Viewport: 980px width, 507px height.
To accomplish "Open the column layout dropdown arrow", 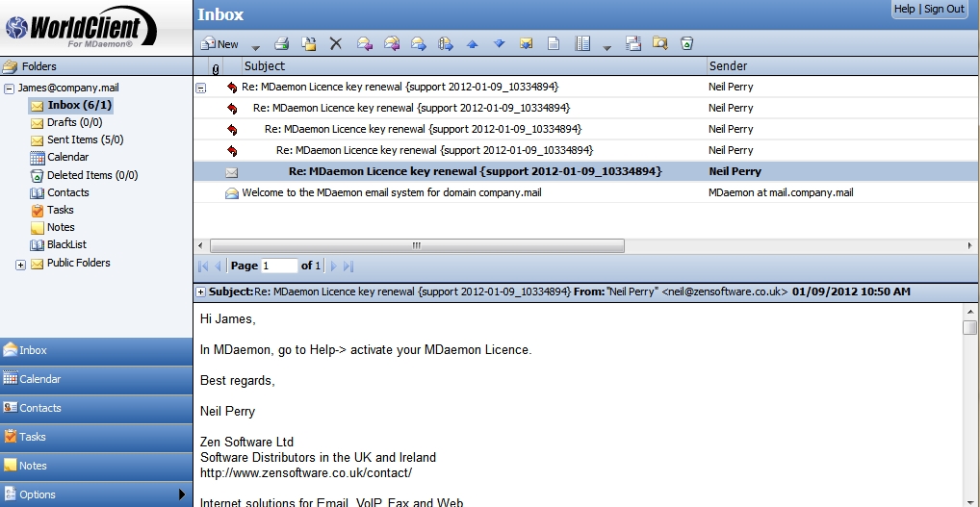I will [x=606, y=46].
